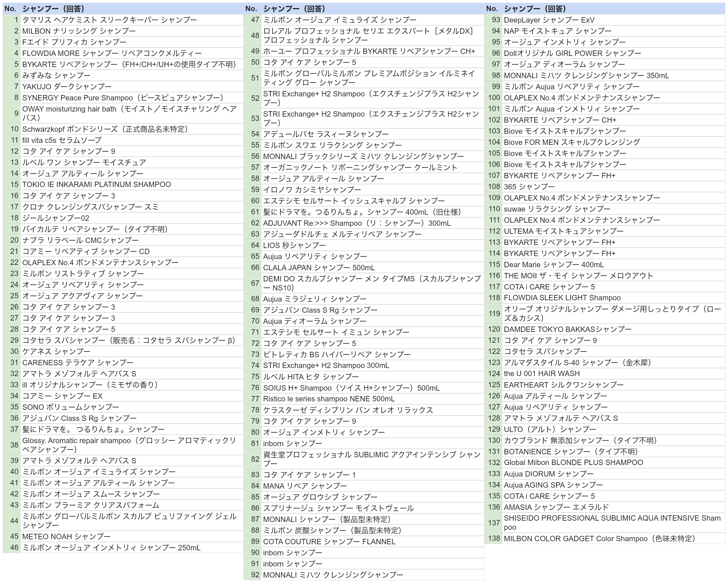
Task: Select 'COTA COUTURE シャンプー FLANNEL' cell
Action: click(x=372, y=541)
